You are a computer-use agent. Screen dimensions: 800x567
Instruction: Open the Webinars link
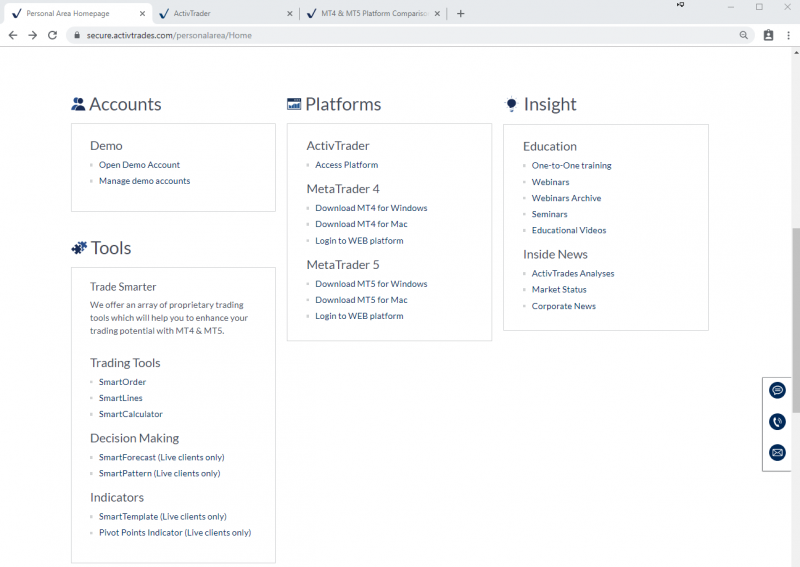click(550, 182)
